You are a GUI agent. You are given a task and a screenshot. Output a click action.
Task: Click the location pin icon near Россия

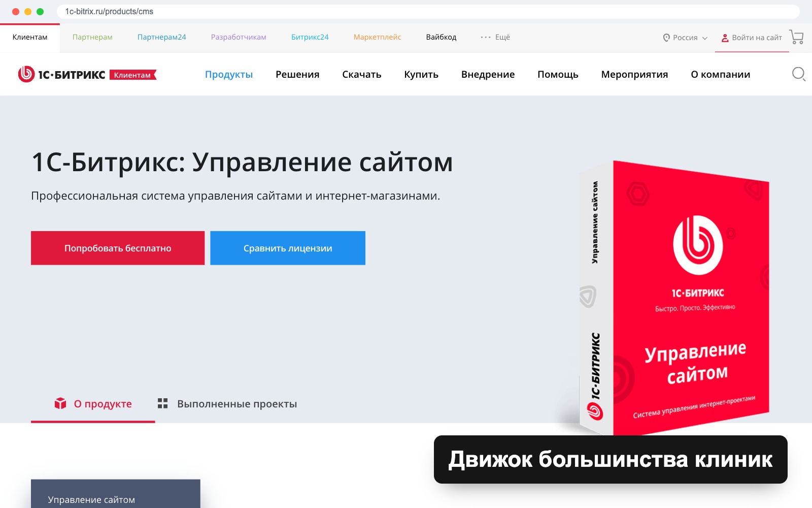point(666,38)
